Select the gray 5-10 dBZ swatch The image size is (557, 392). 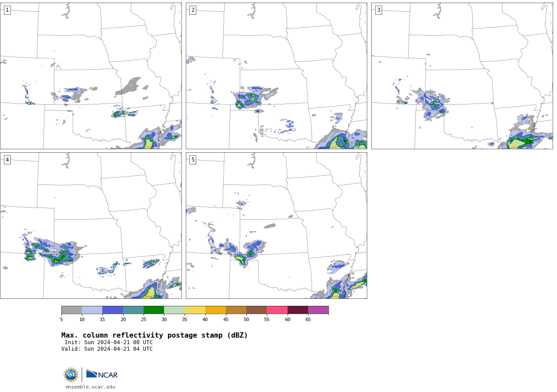[71, 310]
